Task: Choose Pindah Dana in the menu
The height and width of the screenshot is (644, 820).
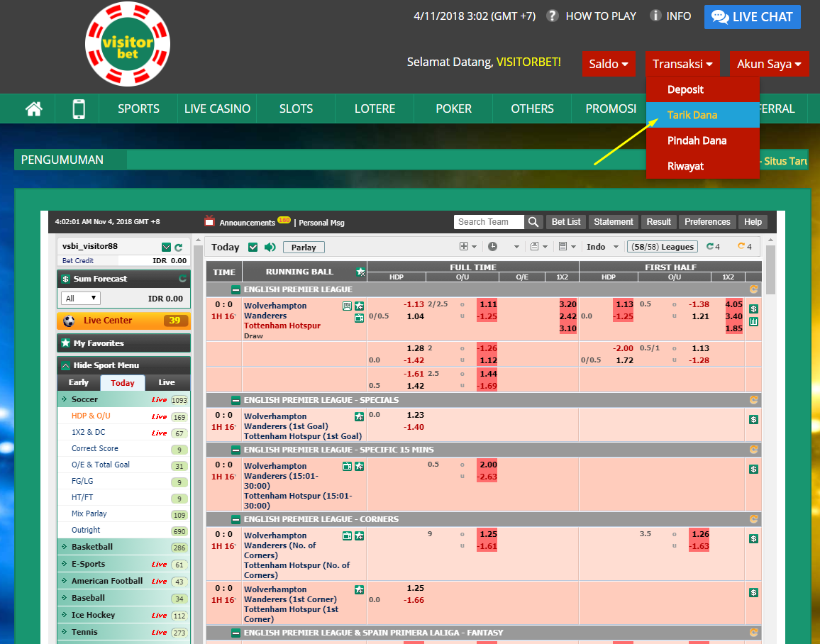Action: click(702, 140)
